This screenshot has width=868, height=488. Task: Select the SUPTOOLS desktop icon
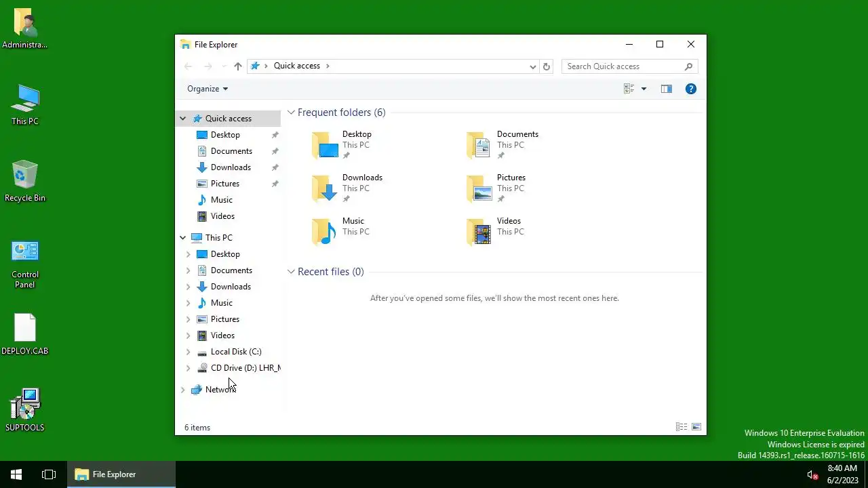coord(25,410)
